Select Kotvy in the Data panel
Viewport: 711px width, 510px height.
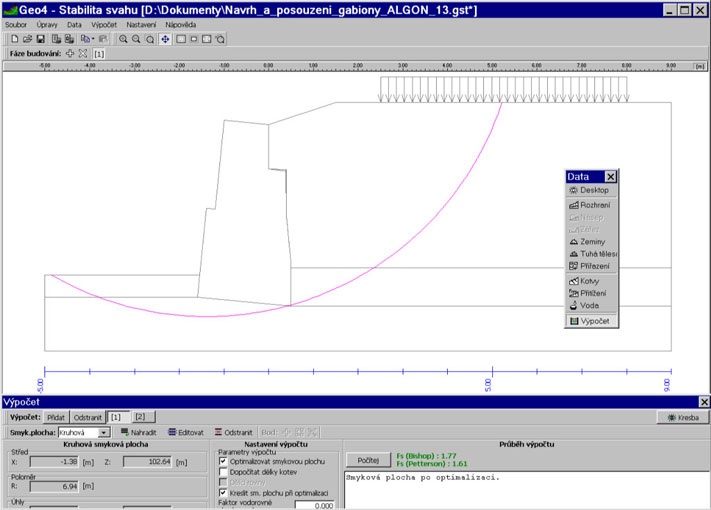[x=591, y=281]
